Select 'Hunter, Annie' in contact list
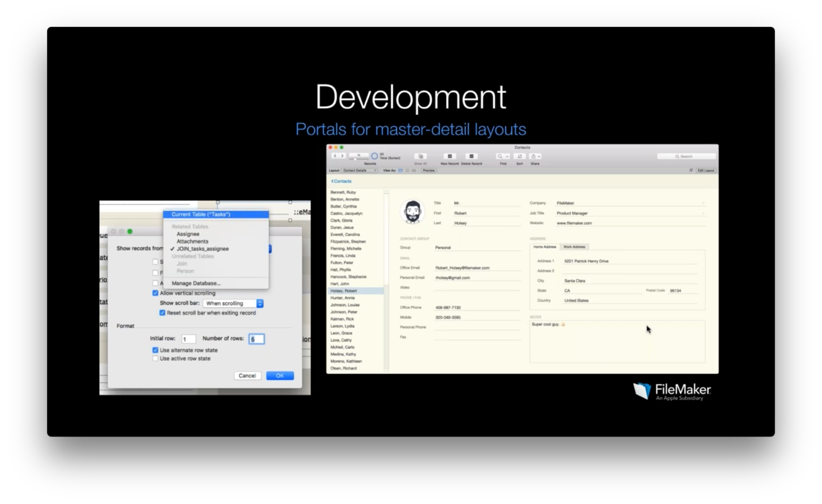The image size is (822, 504). (x=356, y=298)
